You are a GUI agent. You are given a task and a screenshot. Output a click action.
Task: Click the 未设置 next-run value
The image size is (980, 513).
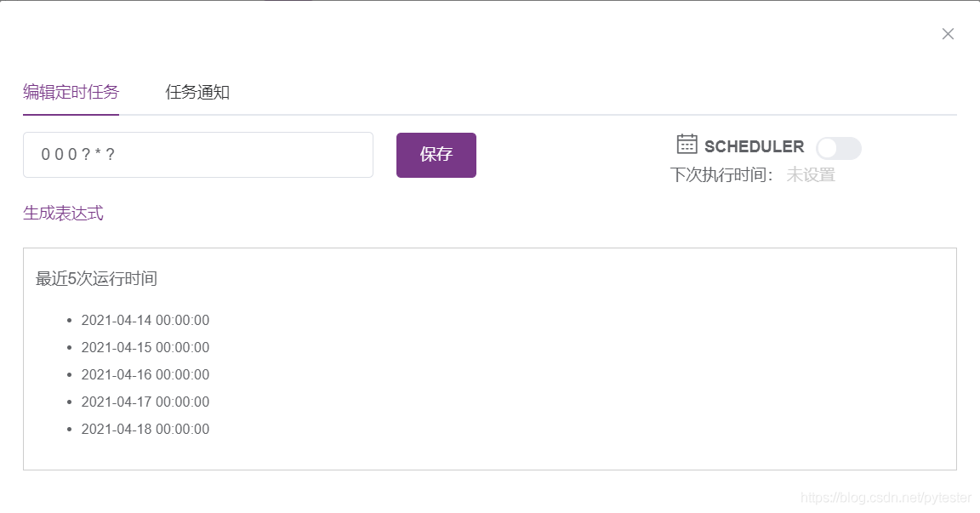point(811,175)
